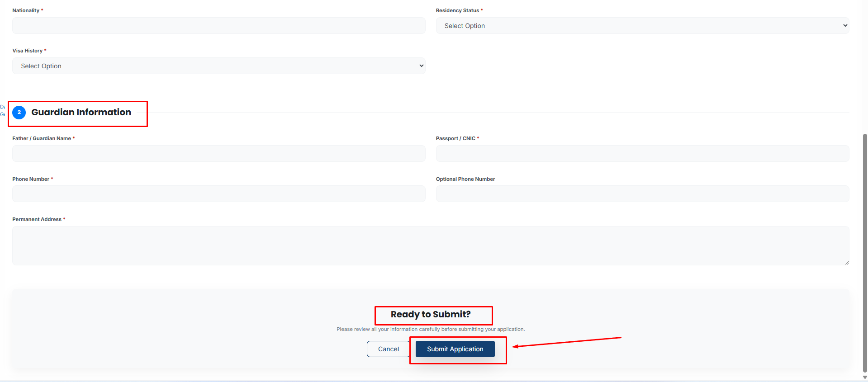Click the Nationality input field
The height and width of the screenshot is (382, 868).
(x=218, y=26)
